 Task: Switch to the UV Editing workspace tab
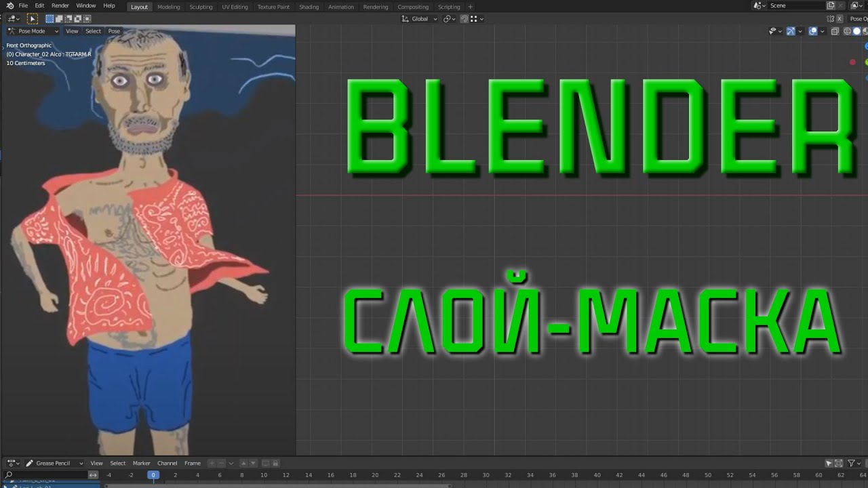235,7
